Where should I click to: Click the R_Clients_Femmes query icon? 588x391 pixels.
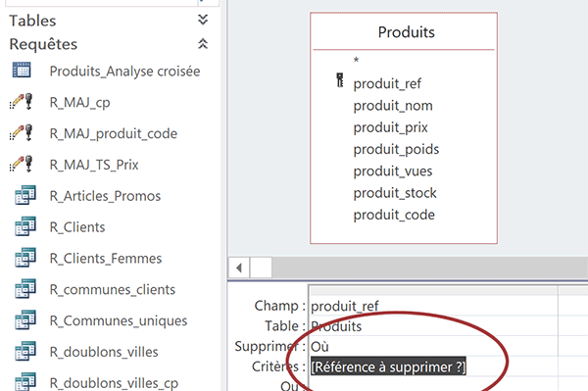tap(25, 257)
